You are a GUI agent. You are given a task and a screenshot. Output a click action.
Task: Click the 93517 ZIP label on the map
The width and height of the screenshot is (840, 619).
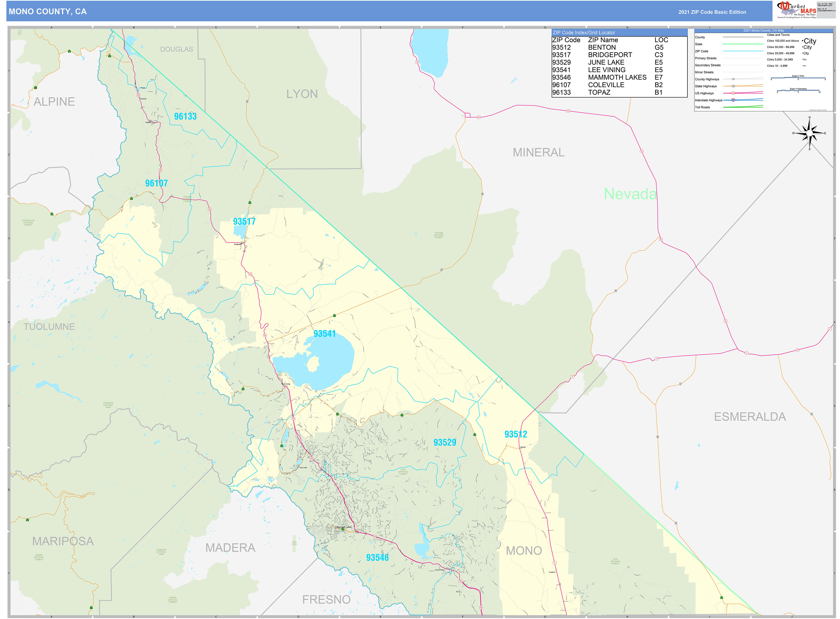point(244,221)
